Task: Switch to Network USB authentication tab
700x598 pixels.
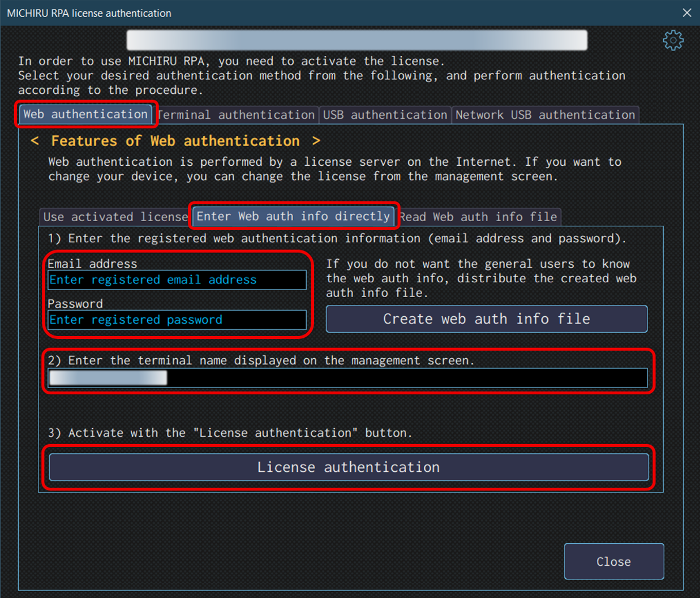Action: (x=545, y=115)
